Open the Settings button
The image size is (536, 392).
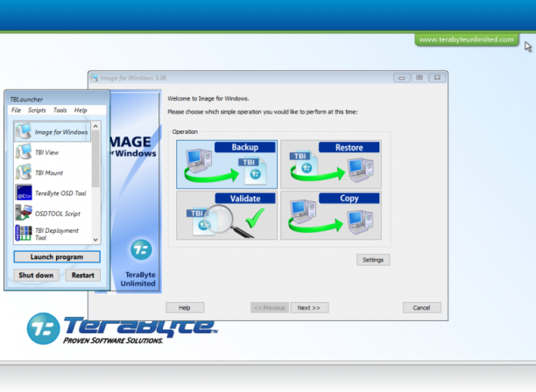coord(373,260)
